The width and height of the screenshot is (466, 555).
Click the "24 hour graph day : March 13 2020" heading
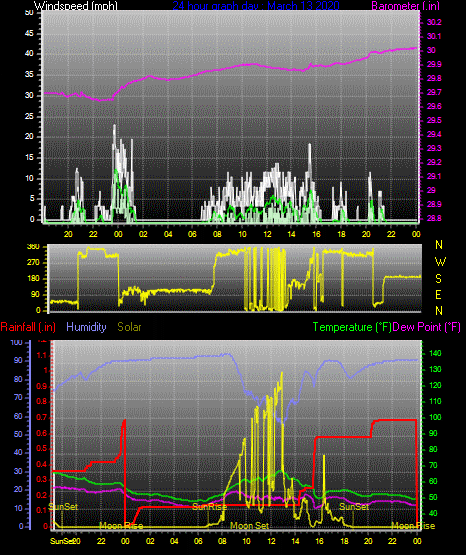click(x=256, y=6)
